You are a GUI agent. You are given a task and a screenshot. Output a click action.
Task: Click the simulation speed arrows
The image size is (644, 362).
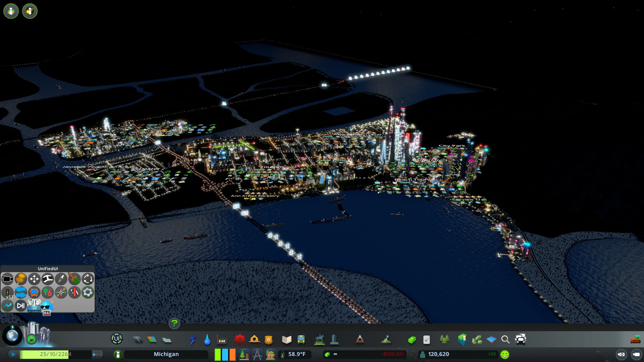pyautogui.click(x=97, y=354)
